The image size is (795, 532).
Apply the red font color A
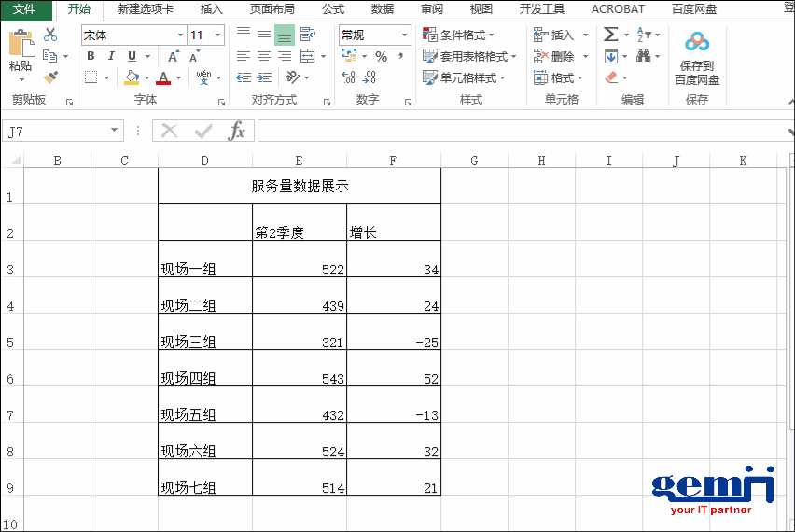tap(163, 77)
